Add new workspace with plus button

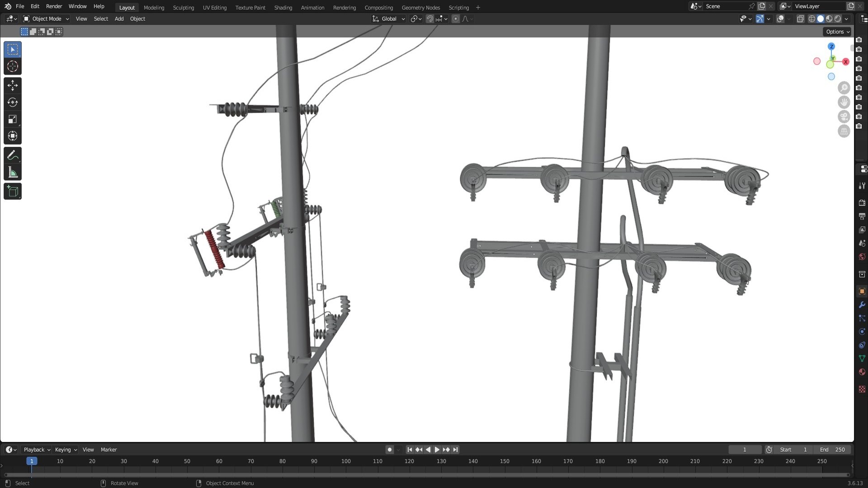point(478,8)
